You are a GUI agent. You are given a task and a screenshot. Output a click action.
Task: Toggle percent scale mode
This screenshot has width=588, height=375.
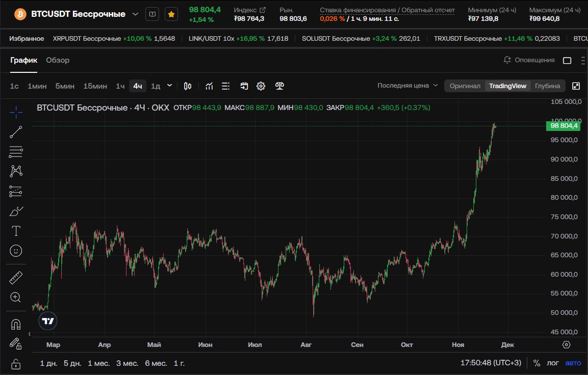tap(536, 363)
